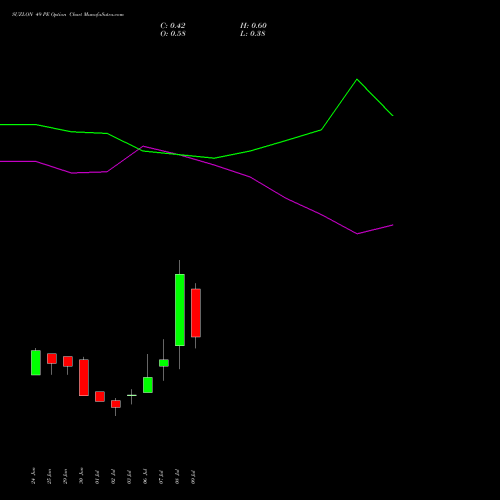Screen dimensions: 500x500
Task: Click the red candle for 02 Jul
Action: tap(116, 404)
